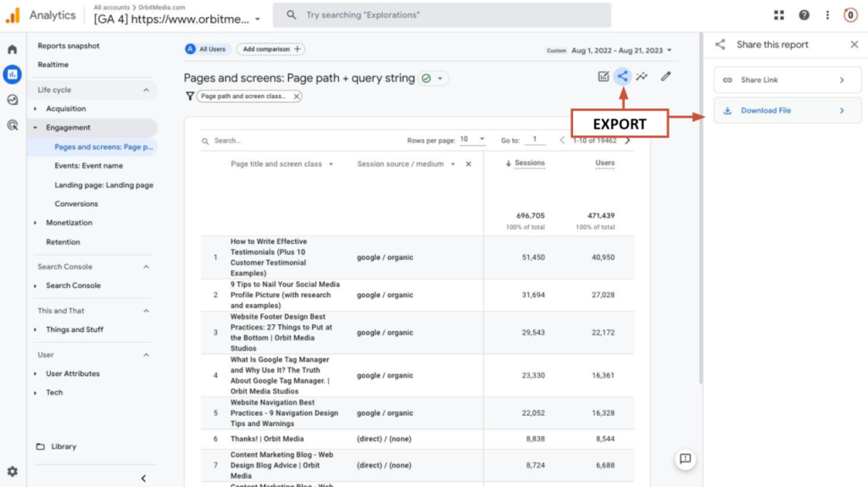Open the Edit comparisons chart icon
The image size is (868, 487).
pos(604,76)
